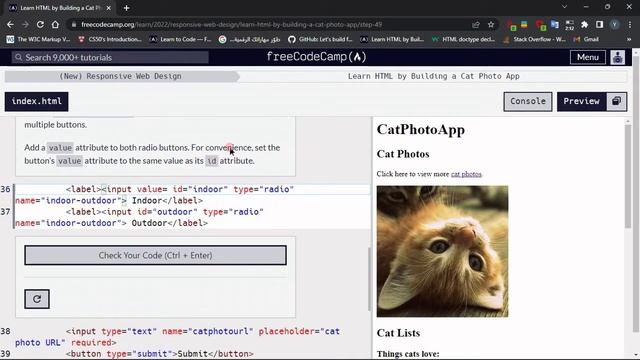
Task: Open the Learn HTML by Buil... bookmark
Action: pyautogui.click(x=392, y=39)
